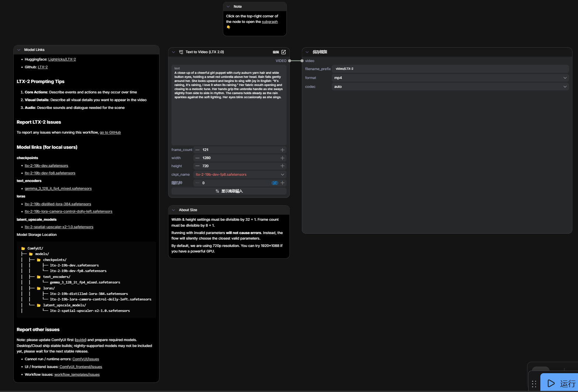Open the ComfyUI_frontend/issues link
The height and width of the screenshot is (392, 578).
[x=81, y=367]
